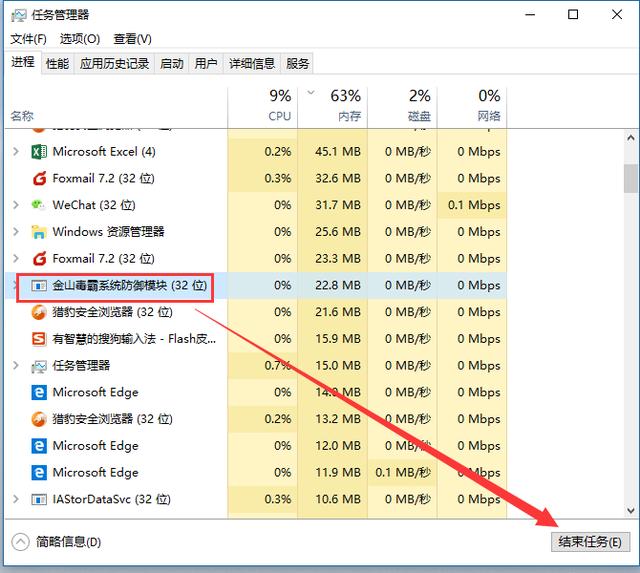640x573 pixels.
Task: Click the Microsoft Excel process icon
Action: (x=39, y=152)
